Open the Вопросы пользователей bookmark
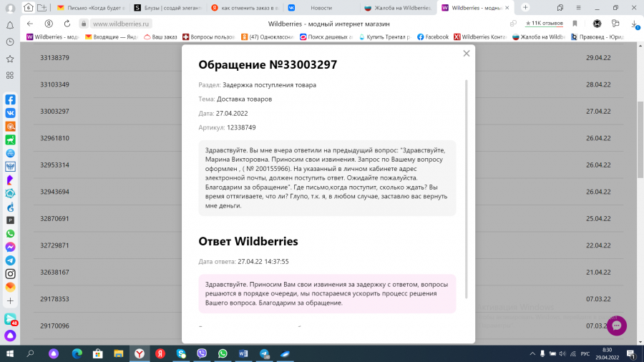 [x=209, y=37]
